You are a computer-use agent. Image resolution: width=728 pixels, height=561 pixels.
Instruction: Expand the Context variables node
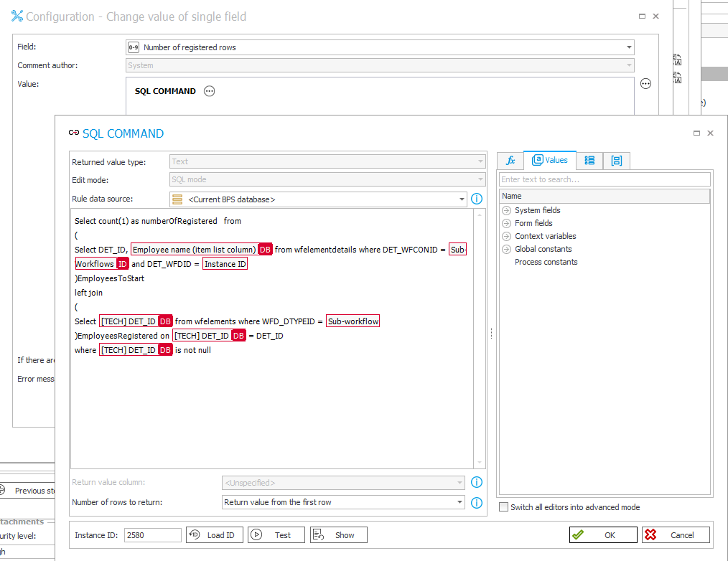(x=508, y=235)
